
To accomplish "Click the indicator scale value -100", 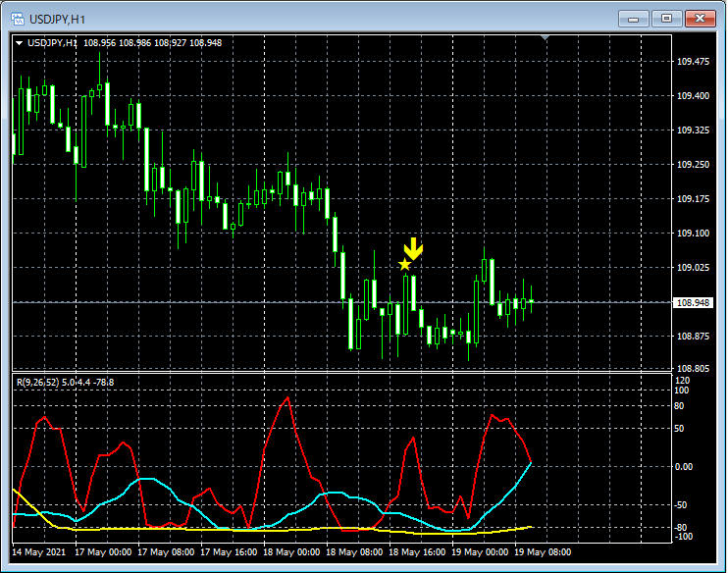I will pyautogui.click(x=683, y=537).
